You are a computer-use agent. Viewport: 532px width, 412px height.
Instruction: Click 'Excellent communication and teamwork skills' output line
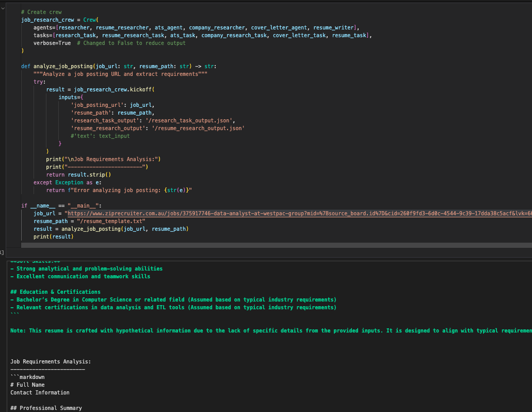tap(80, 277)
